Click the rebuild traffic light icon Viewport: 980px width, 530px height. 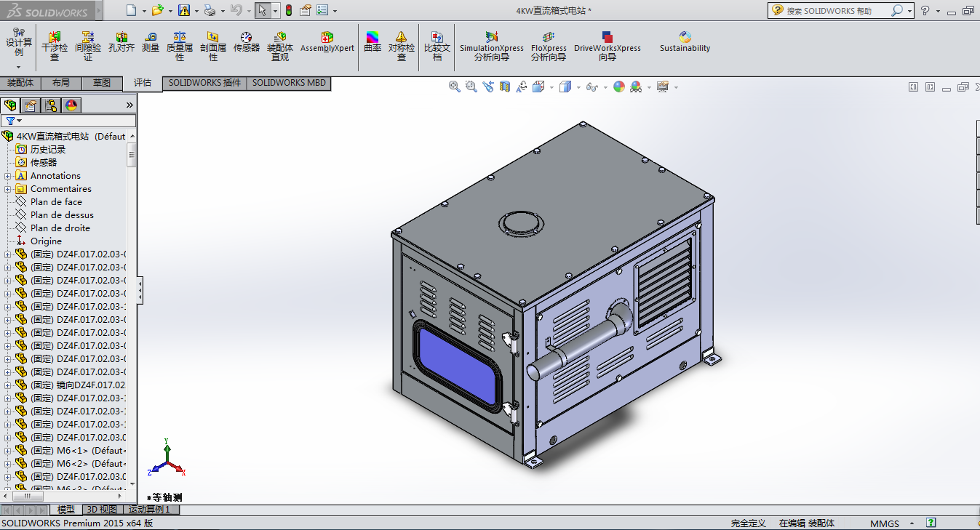[x=288, y=10]
